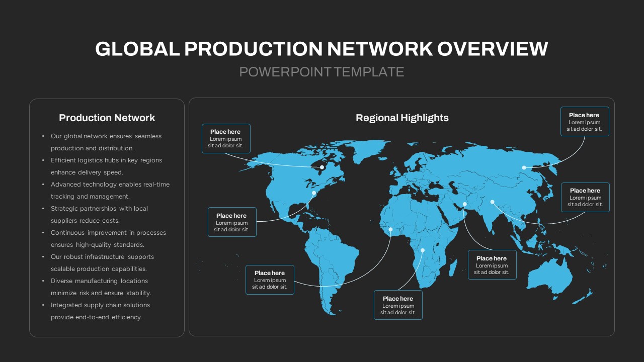Click the marker dot in southern-central Africa
The image size is (644, 362).
coord(423,250)
